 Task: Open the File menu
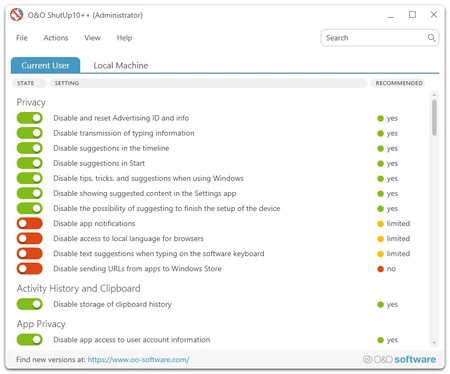coord(22,38)
